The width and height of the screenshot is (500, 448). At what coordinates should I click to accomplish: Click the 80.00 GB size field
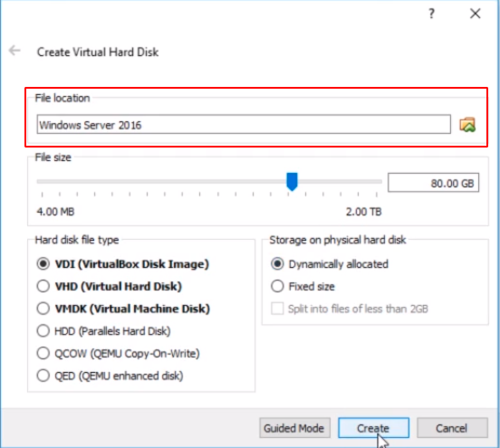pos(433,183)
